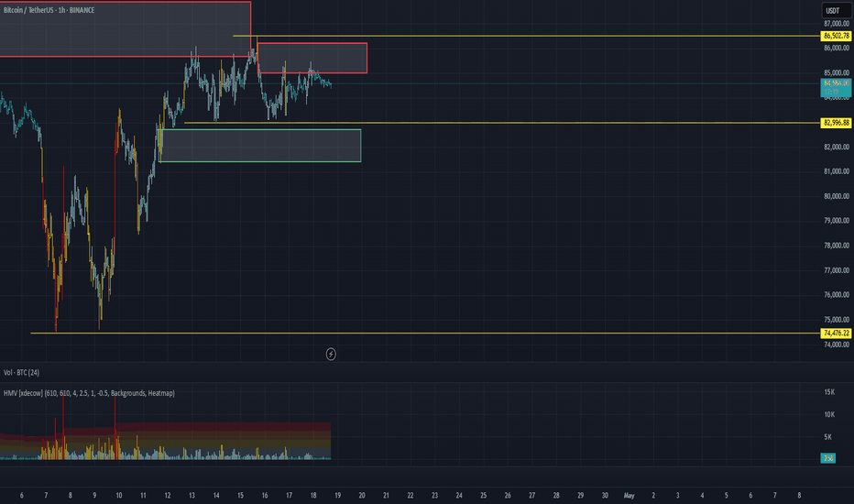Select the HMV [xdecow] indicator legend

tap(89, 393)
